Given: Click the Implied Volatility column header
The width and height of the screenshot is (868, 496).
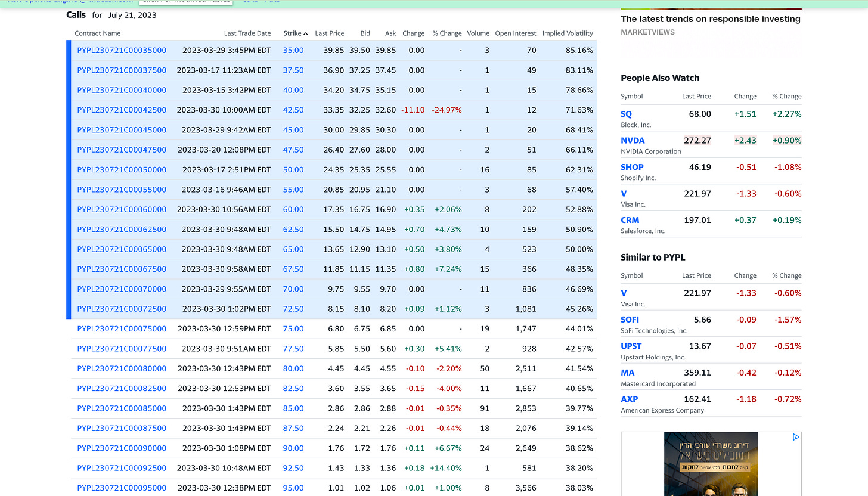Looking at the screenshot, I should [568, 33].
